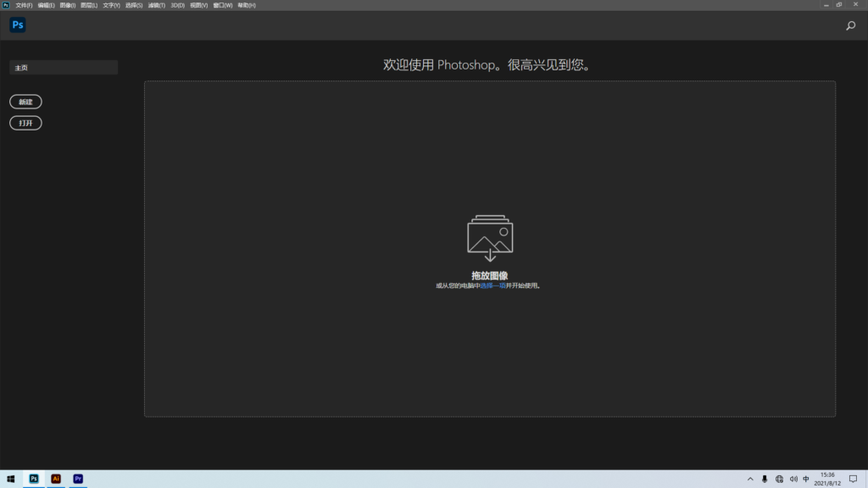Select the 主页 tab in sidebar

tap(64, 68)
